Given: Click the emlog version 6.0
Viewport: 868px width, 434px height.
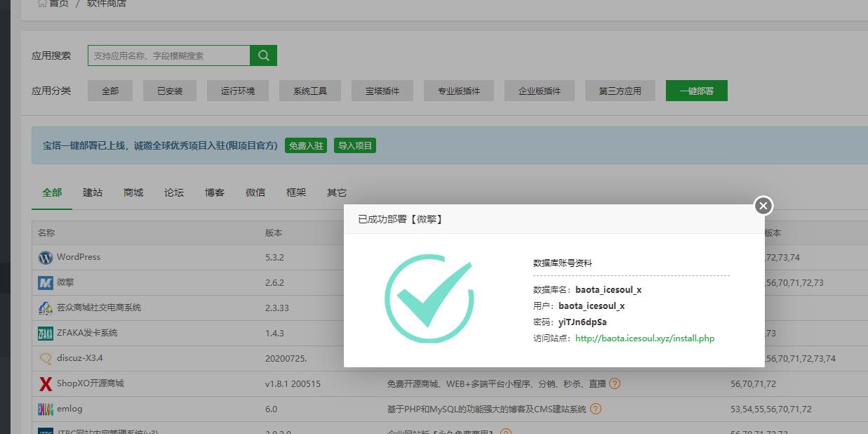Looking at the screenshot, I should tap(271, 409).
